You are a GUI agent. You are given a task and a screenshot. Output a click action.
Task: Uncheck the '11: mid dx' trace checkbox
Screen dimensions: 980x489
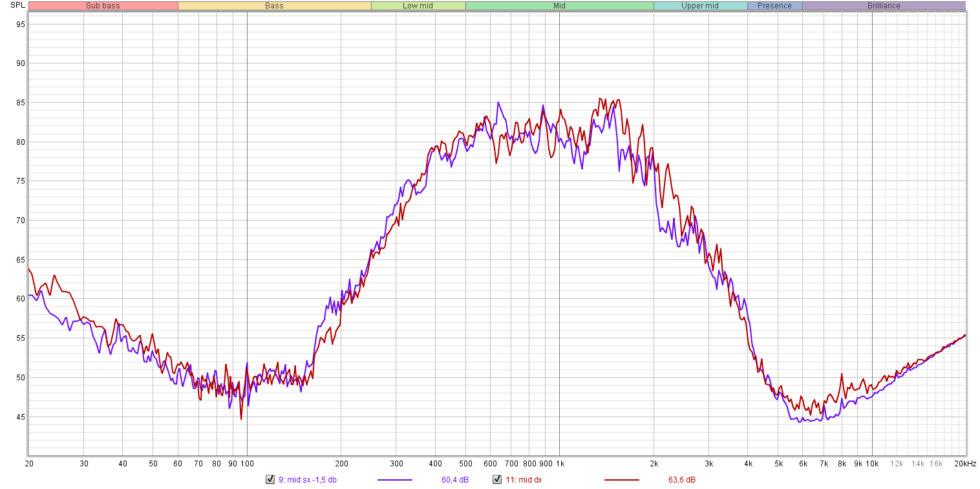[497, 479]
